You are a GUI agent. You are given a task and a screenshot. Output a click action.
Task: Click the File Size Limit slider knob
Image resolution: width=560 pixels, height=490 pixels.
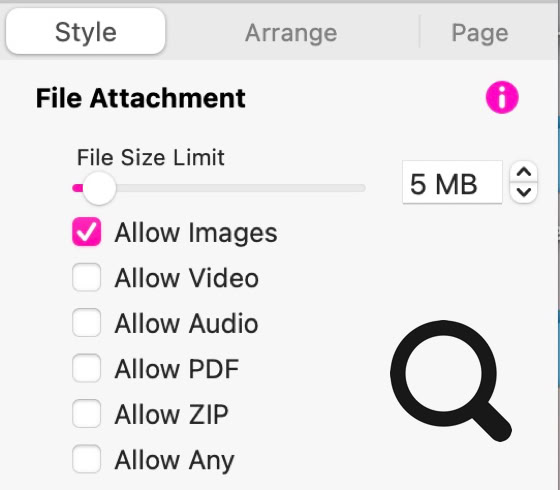(x=99, y=188)
